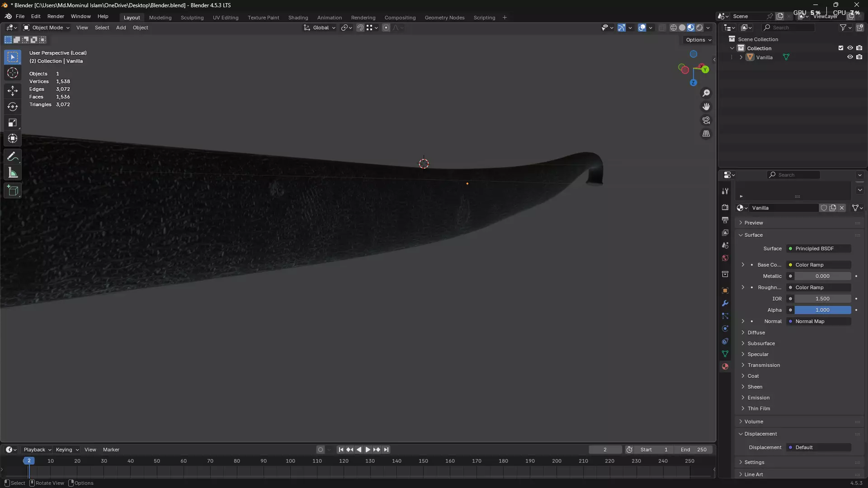The height and width of the screenshot is (488, 868).
Task: Toggle the camera view icon
Action: [706, 120]
